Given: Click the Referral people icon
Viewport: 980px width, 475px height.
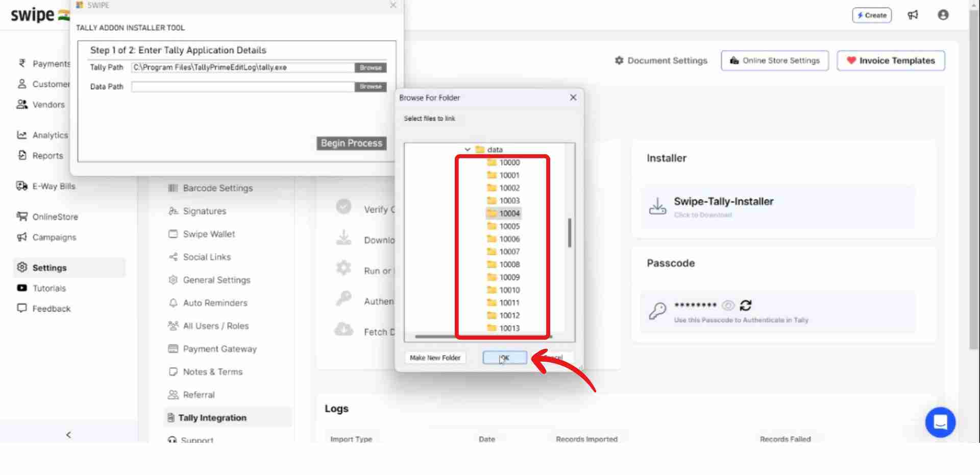Looking at the screenshot, I should 173,395.
